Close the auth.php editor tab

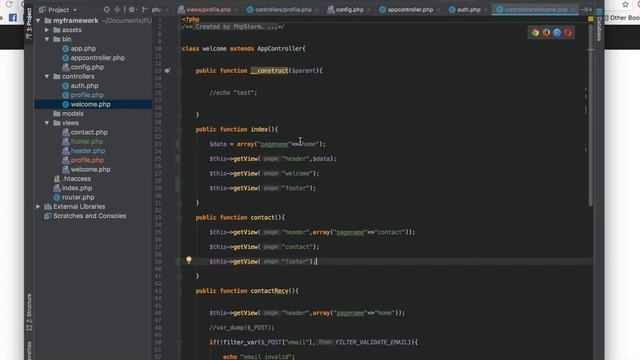(485, 10)
